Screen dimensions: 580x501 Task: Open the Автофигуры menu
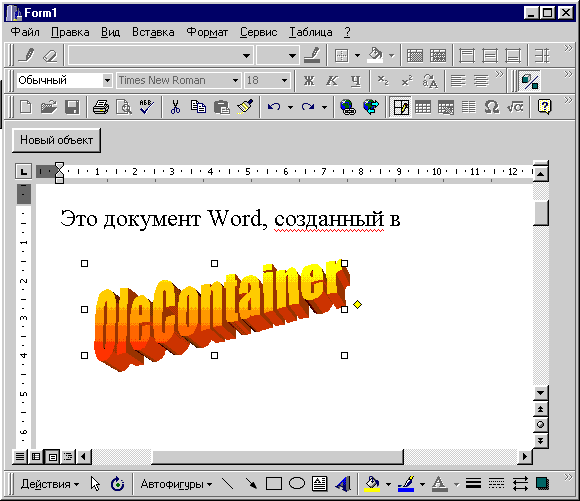point(176,484)
